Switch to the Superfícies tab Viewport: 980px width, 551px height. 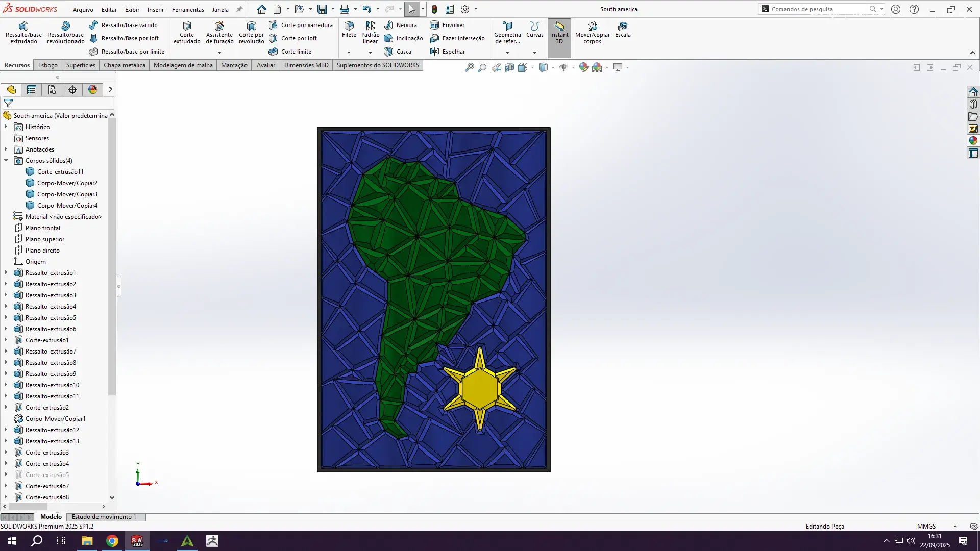[81, 65]
